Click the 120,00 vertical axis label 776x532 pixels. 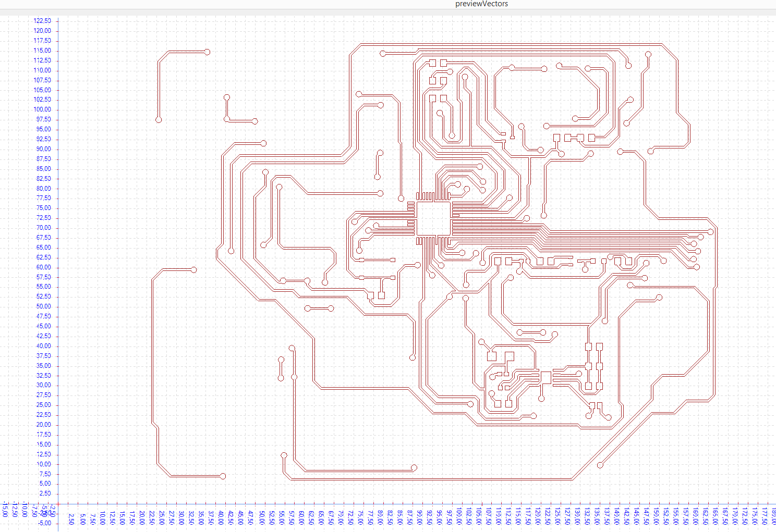[x=42, y=31]
